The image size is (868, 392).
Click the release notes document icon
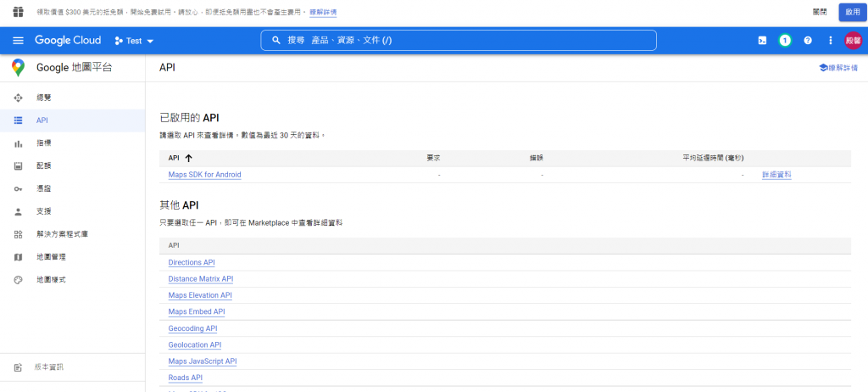19,367
